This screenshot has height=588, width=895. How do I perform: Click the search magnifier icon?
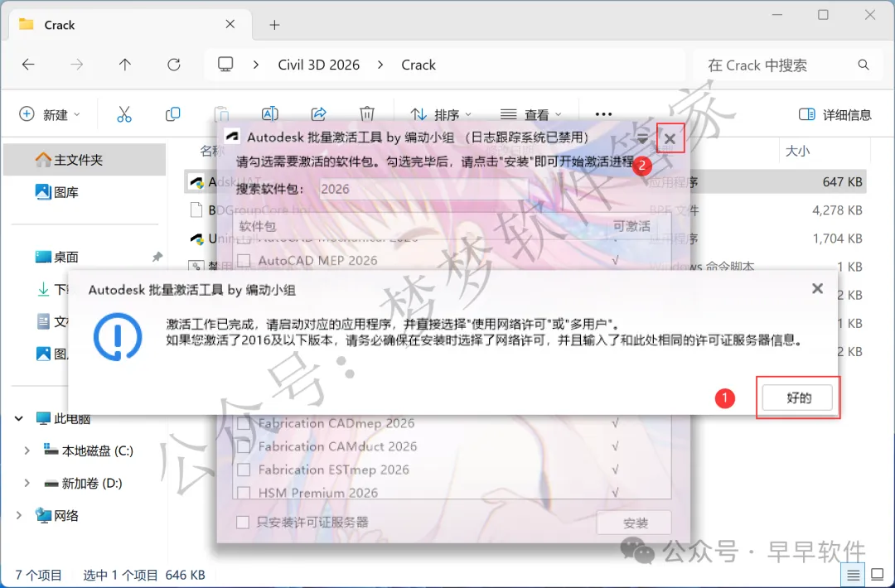[x=863, y=65]
